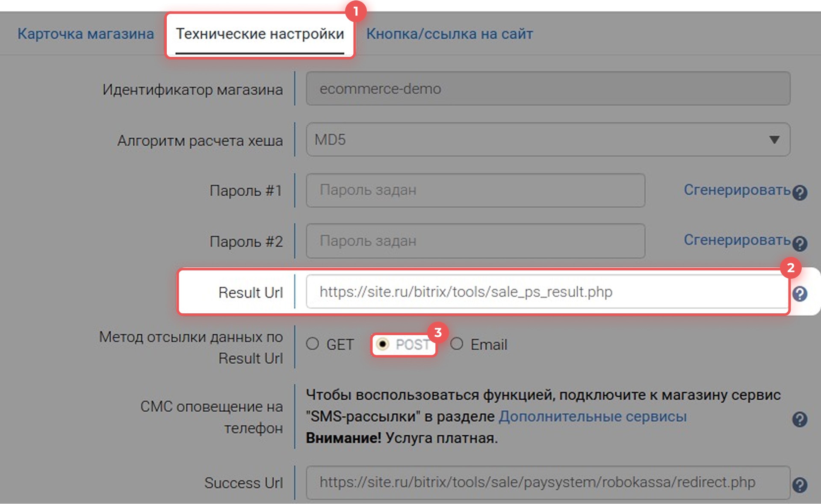Click the Result Url input field

(x=547, y=292)
